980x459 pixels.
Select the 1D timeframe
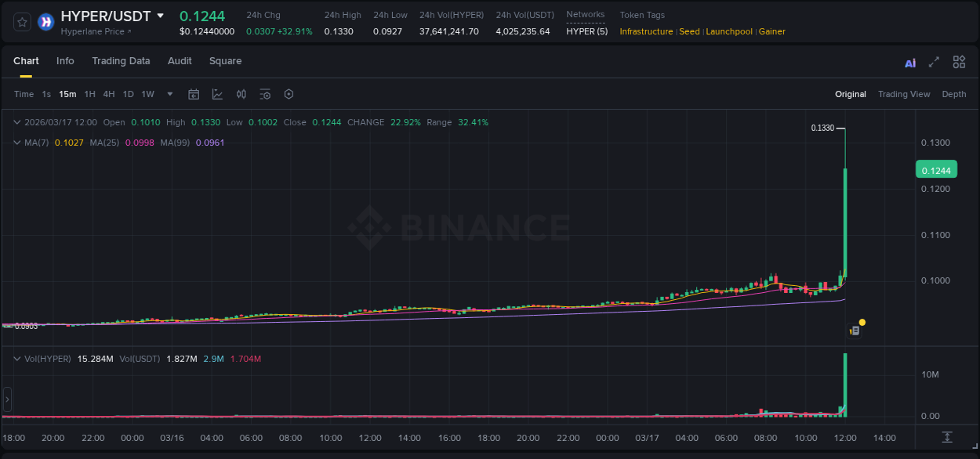(x=128, y=94)
